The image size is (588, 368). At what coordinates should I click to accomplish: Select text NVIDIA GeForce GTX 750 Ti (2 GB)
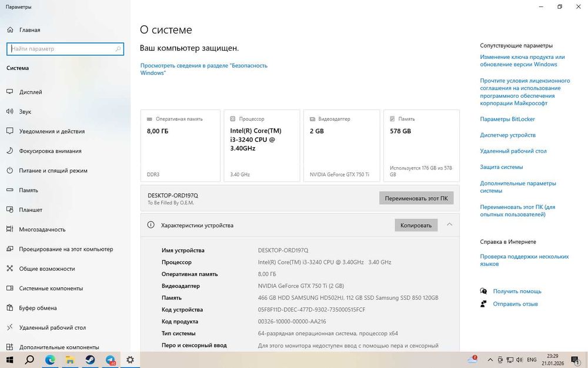point(300,286)
